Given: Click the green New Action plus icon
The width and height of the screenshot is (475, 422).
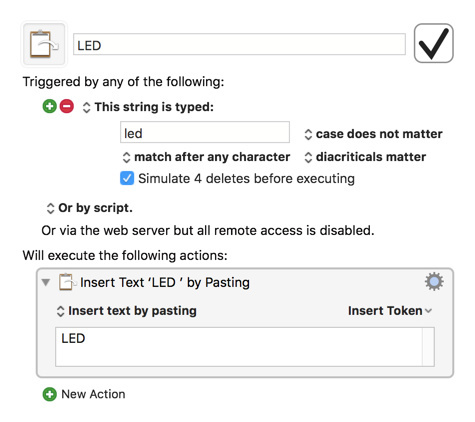Looking at the screenshot, I should pyautogui.click(x=50, y=394).
